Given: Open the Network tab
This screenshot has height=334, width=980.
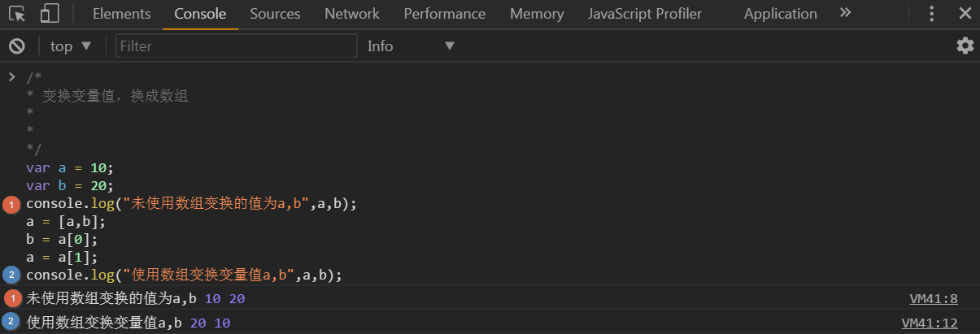Looking at the screenshot, I should pyautogui.click(x=351, y=14).
